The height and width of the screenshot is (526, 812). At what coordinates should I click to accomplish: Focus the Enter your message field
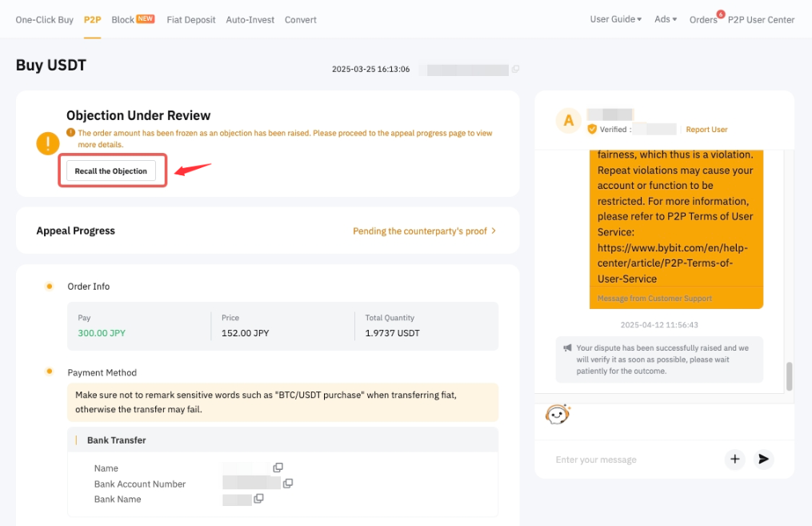pos(632,460)
